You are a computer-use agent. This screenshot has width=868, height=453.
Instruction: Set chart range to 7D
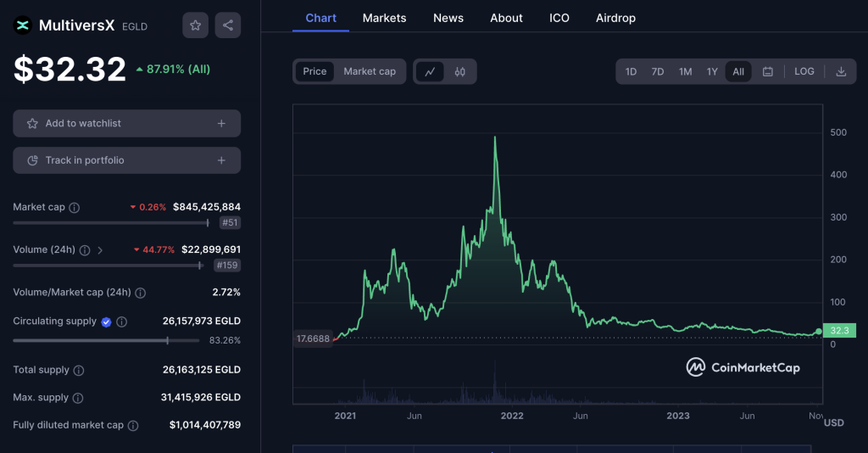pyautogui.click(x=657, y=71)
